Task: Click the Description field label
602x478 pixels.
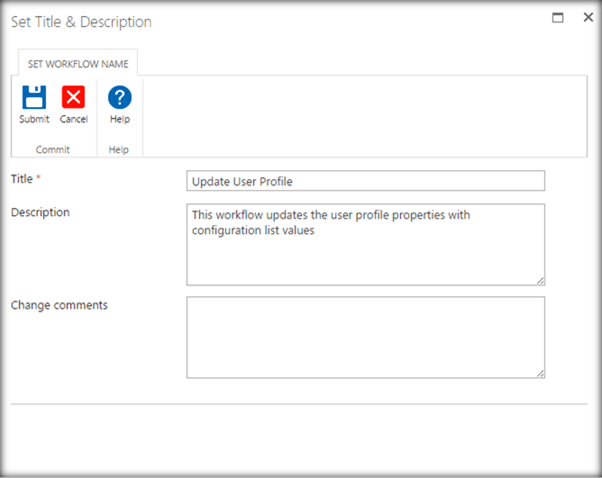Action: point(40,212)
